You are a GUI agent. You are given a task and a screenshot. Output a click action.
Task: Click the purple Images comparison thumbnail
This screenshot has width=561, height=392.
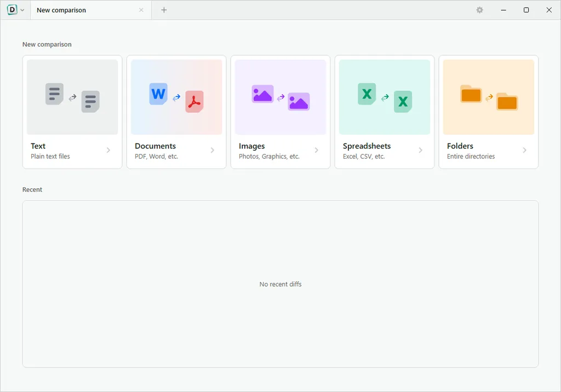pyautogui.click(x=280, y=97)
